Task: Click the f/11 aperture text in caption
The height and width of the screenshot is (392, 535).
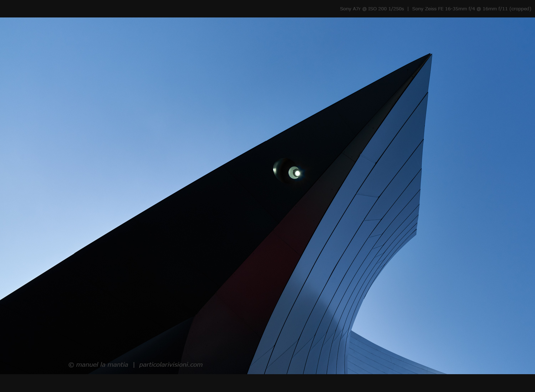Action: [x=503, y=9]
